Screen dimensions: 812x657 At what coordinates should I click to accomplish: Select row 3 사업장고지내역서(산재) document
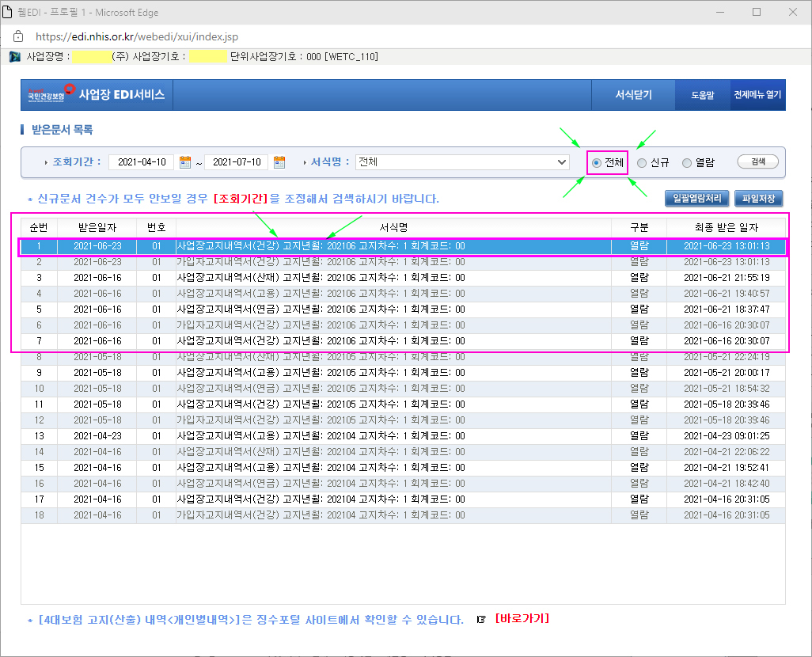[x=321, y=278]
